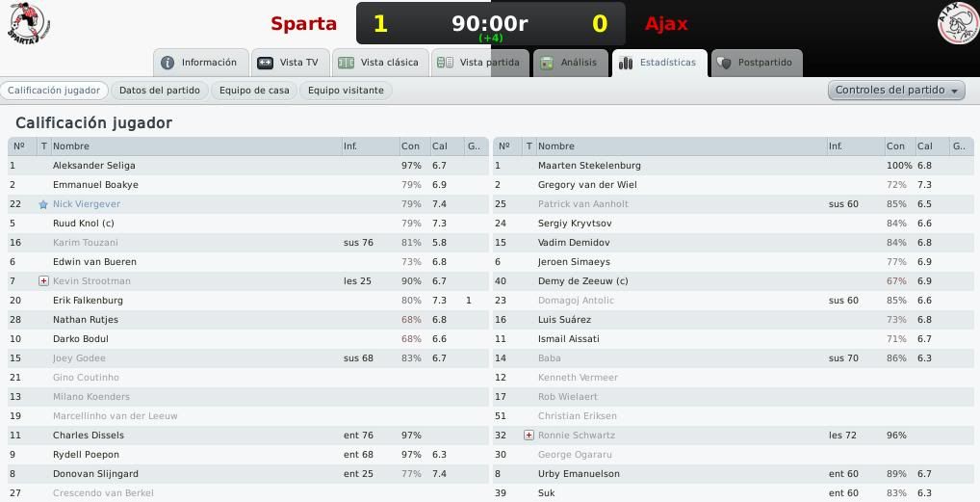This screenshot has width=980, height=502.
Task: Sort Ajax table by Con column
Action: [x=895, y=145]
